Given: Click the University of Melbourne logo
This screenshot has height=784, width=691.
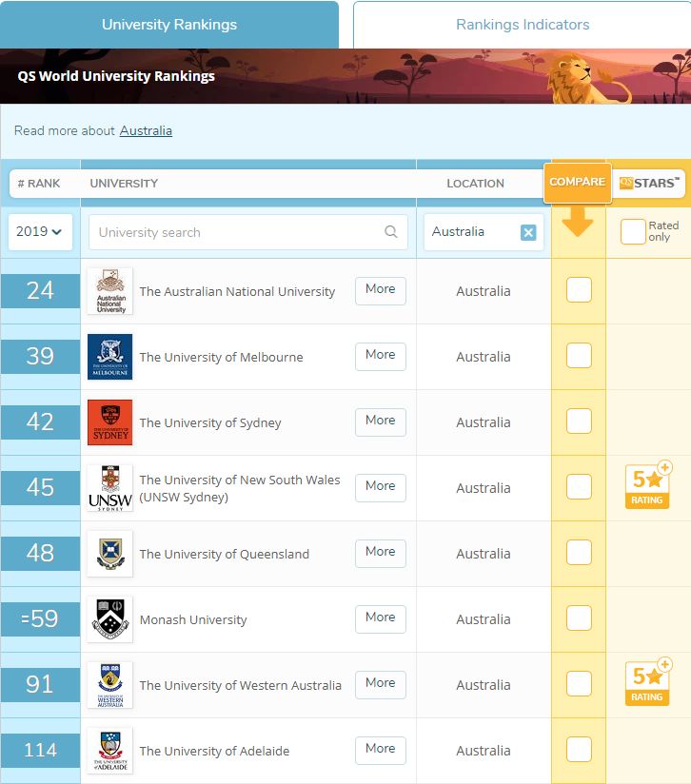Looking at the screenshot, I should click(110, 357).
